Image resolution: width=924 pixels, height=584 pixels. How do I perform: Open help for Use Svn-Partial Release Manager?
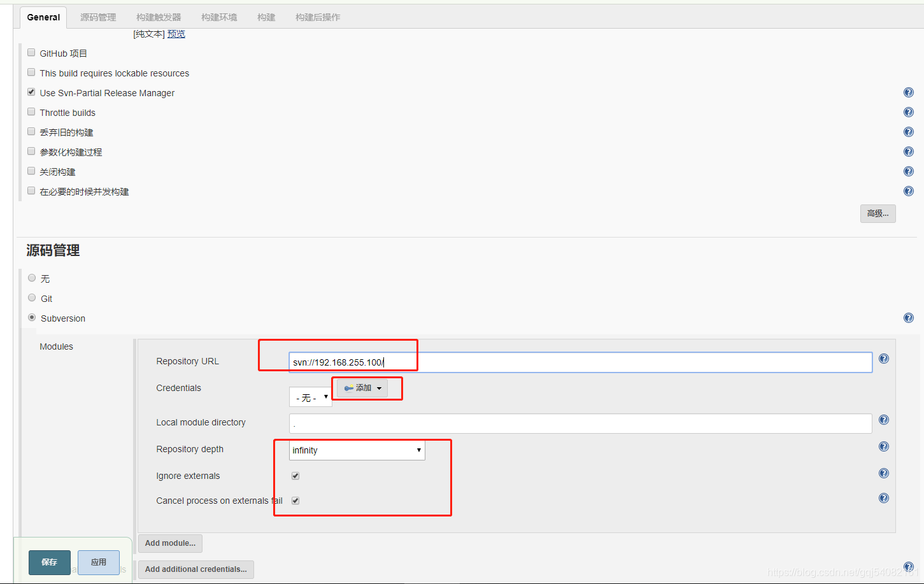[x=909, y=92]
